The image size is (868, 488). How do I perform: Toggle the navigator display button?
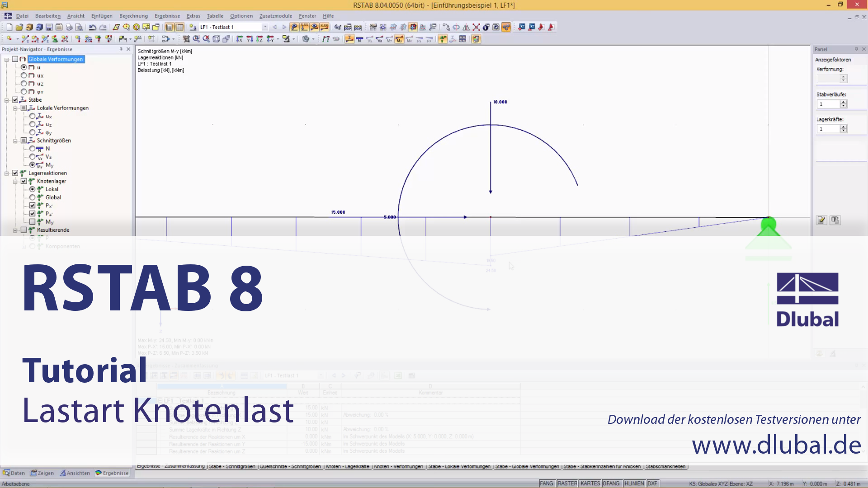point(169,27)
